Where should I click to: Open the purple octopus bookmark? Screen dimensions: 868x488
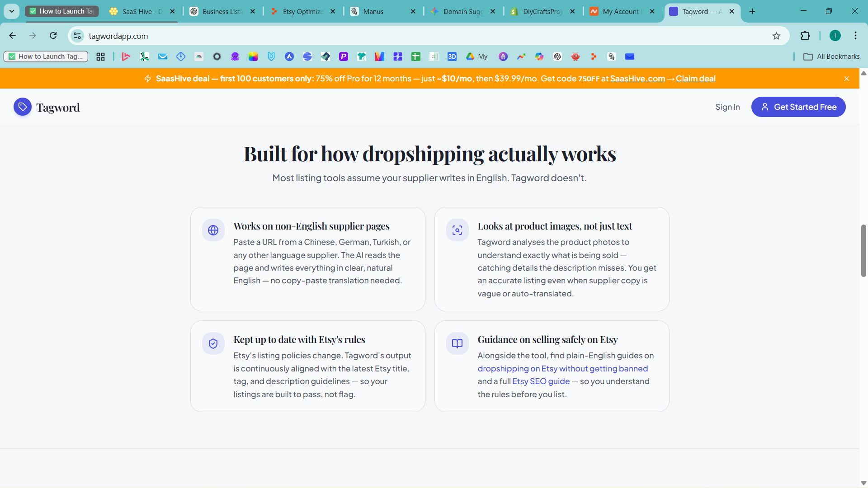pyautogui.click(x=235, y=56)
